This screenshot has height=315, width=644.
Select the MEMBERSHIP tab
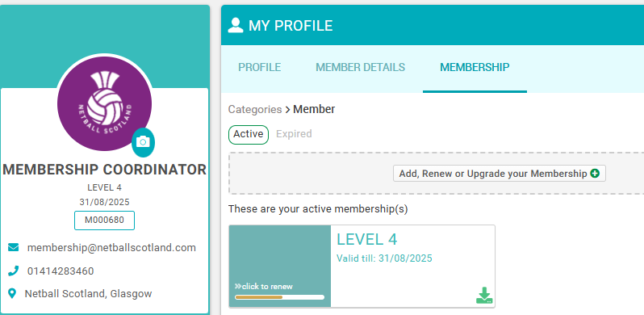(x=475, y=67)
